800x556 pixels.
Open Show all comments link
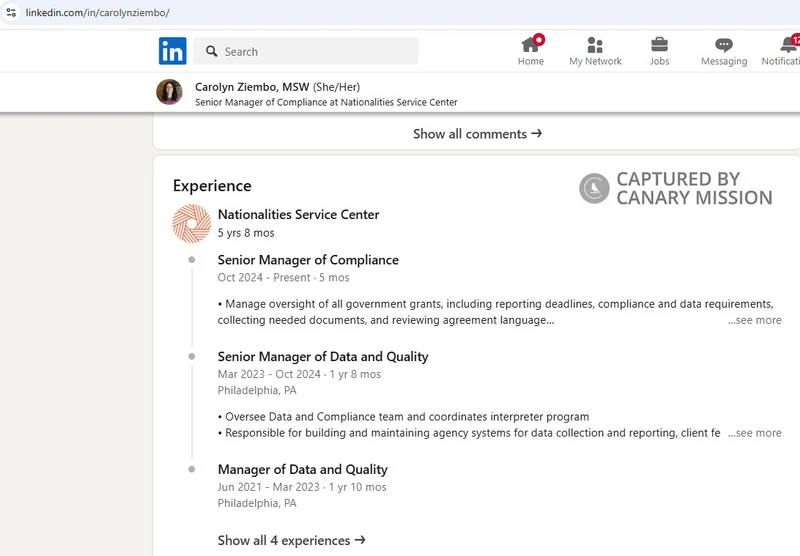pyautogui.click(x=477, y=134)
